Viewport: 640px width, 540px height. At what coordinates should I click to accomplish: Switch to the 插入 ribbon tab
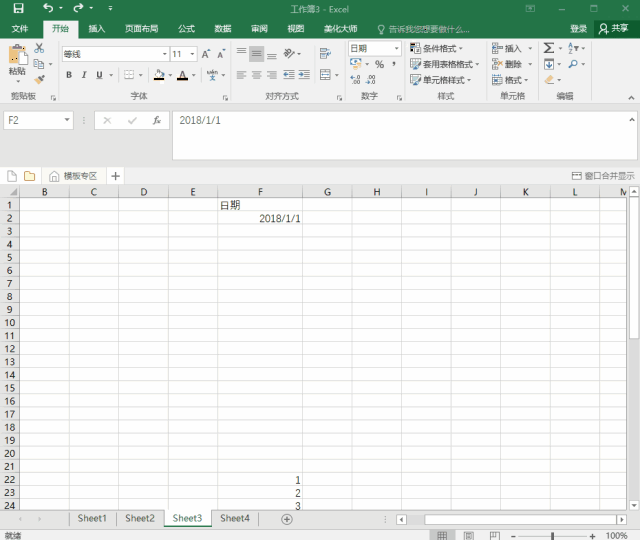(x=97, y=29)
